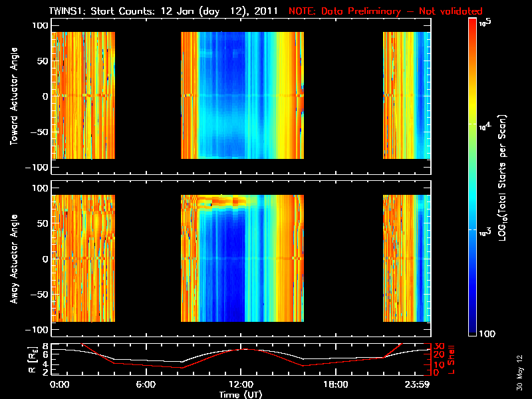Viewport: 532px width, 399px height.
Task: Click the '30' L Shell tick label
Action: pyautogui.click(x=439, y=346)
